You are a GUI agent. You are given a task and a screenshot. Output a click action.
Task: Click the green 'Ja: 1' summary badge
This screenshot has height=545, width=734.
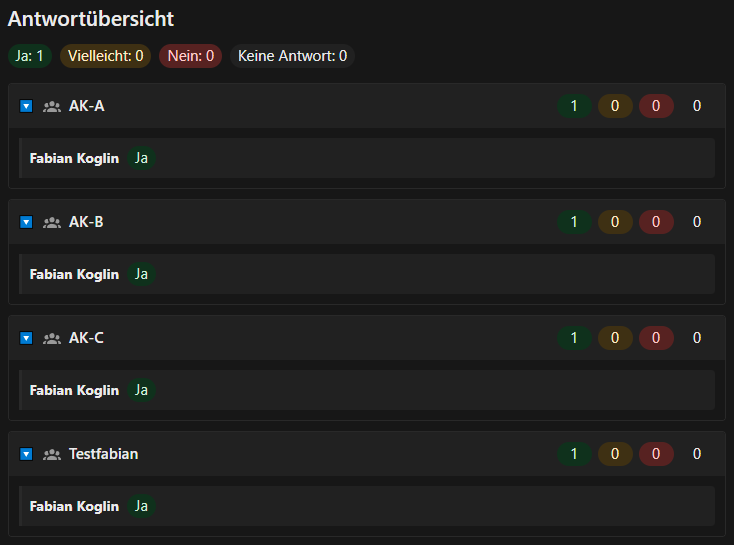pos(30,56)
